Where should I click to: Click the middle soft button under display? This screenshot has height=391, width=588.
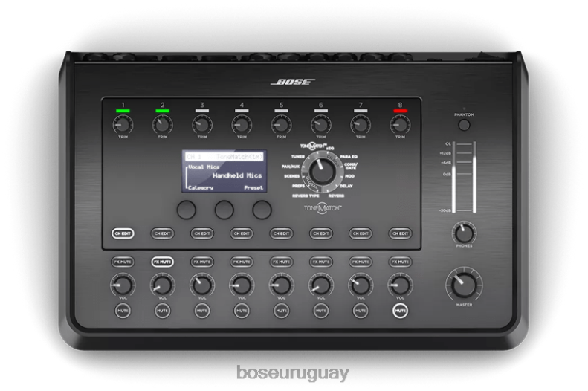[224, 210]
